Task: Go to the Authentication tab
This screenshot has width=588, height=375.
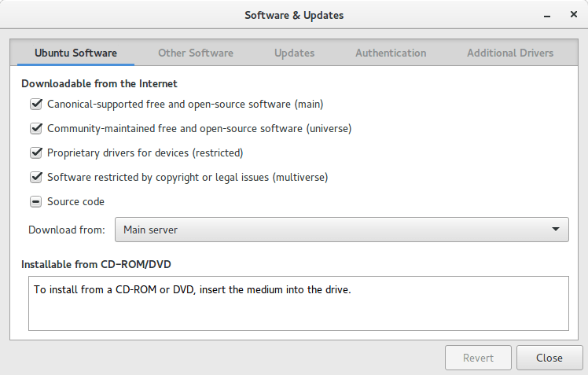Action: coord(391,53)
